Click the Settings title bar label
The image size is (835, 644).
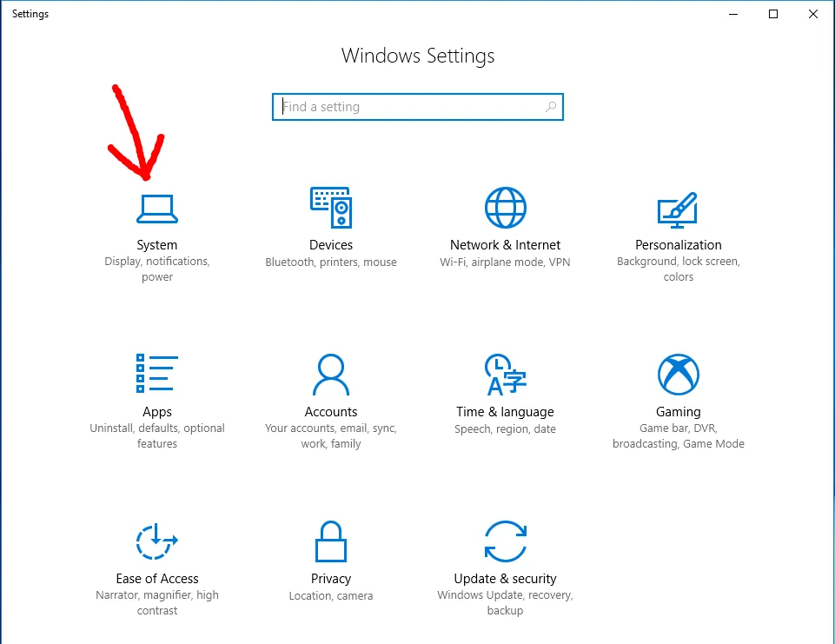click(30, 13)
